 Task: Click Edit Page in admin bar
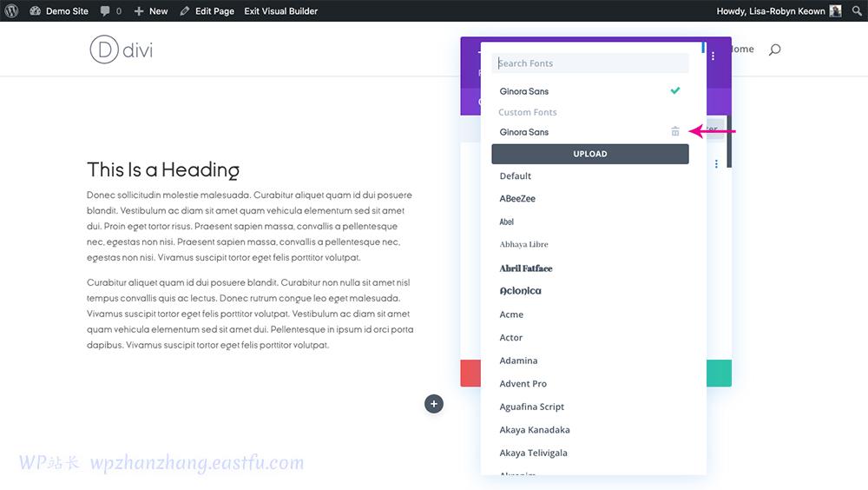(207, 10)
